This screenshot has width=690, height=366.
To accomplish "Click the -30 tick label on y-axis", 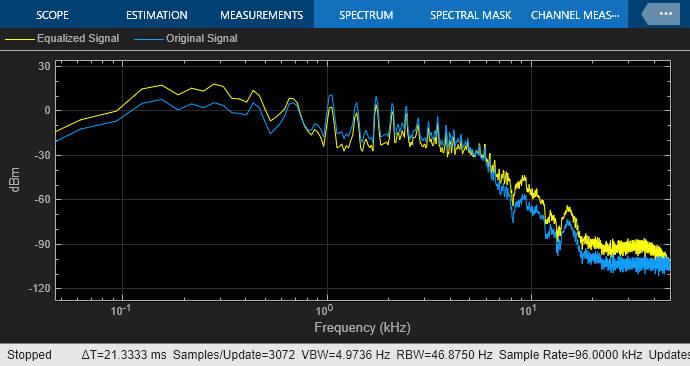I will point(42,155).
